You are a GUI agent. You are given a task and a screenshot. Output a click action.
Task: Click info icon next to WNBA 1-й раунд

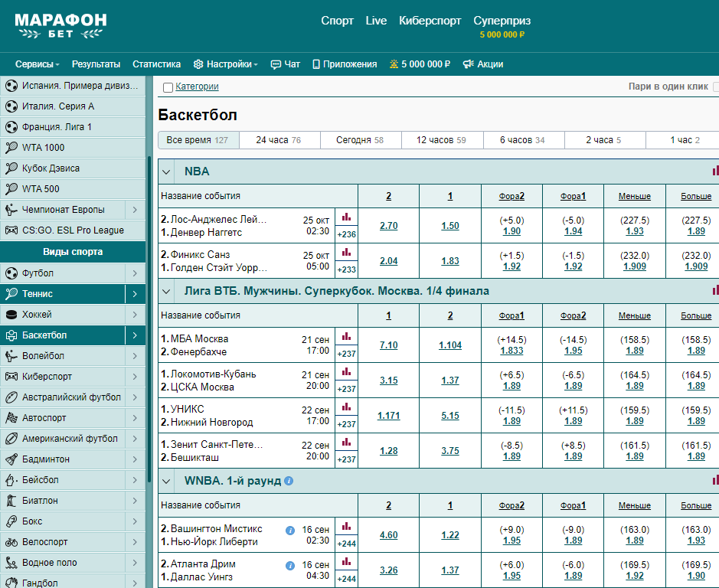289,481
